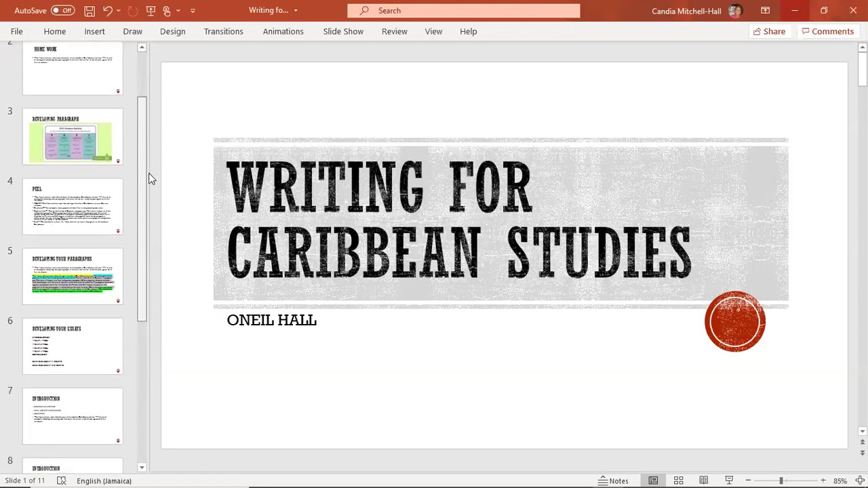This screenshot has height=488, width=868.
Task: Start Slide Show from status bar icon
Action: click(729, 481)
